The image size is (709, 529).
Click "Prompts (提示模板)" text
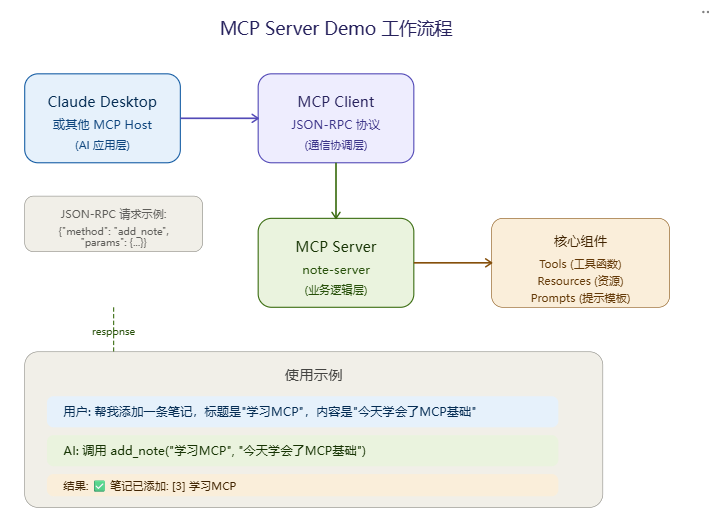580,298
